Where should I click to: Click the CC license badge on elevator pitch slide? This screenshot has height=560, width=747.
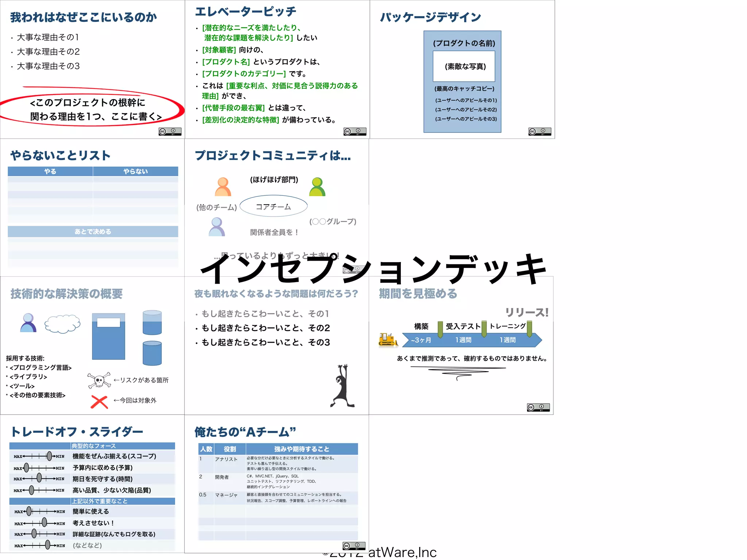pyautogui.click(x=355, y=132)
